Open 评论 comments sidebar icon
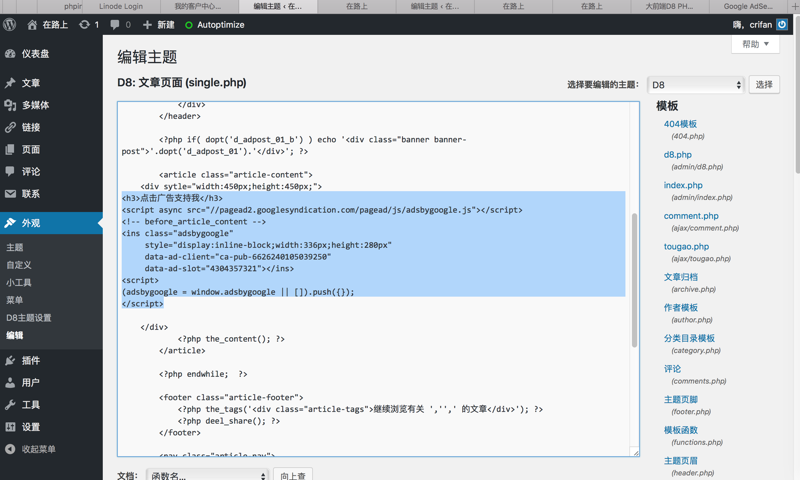 point(10,171)
